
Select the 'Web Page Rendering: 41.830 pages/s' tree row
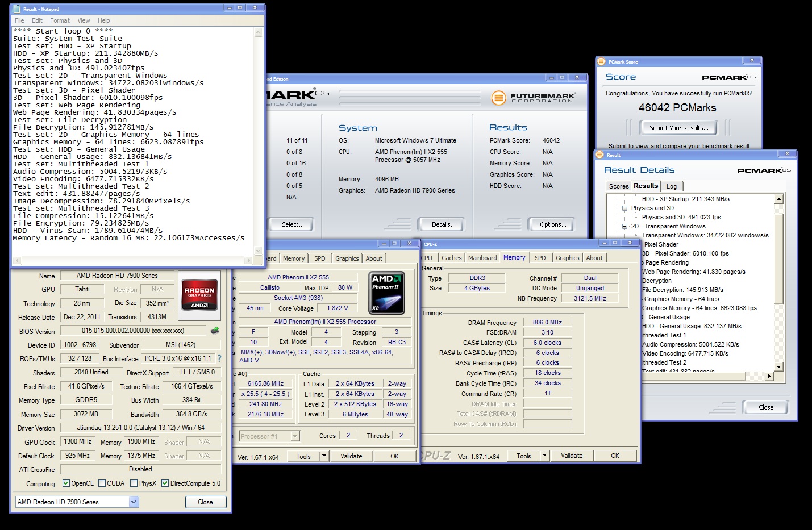[693, 272]
